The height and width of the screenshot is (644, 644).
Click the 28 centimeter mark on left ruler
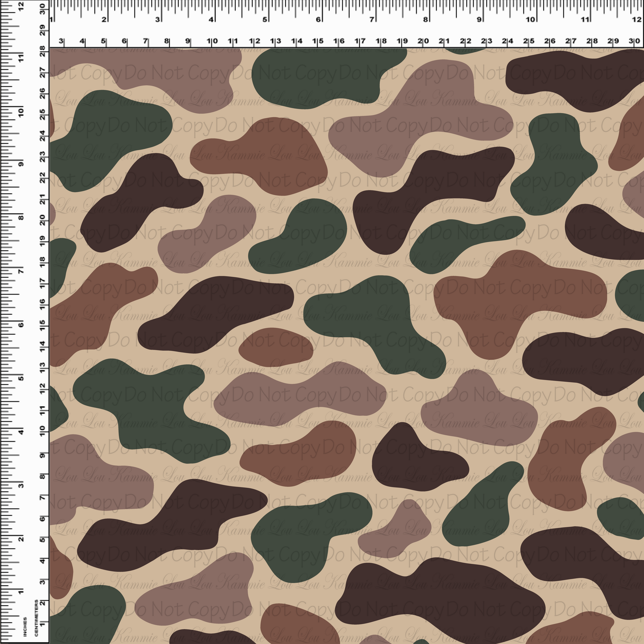point(42,52)
